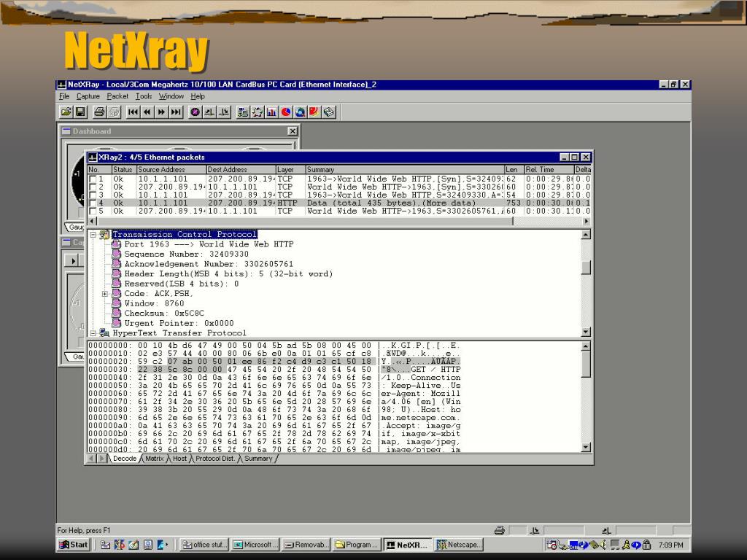Click the purple round capture icon
The image size is (747, 560).
click(195, 112)
